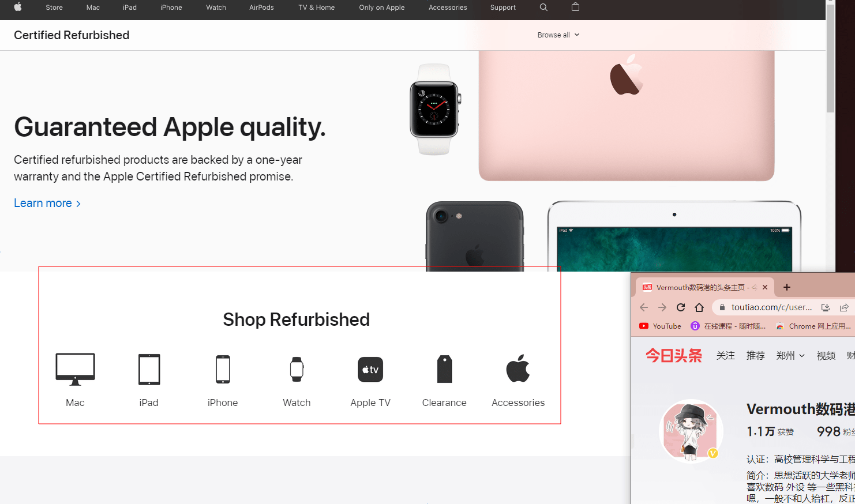Select the Mac refurbished icon
Image resolution: width=855 pixels, height=504 pixels.
pos(75,369)
